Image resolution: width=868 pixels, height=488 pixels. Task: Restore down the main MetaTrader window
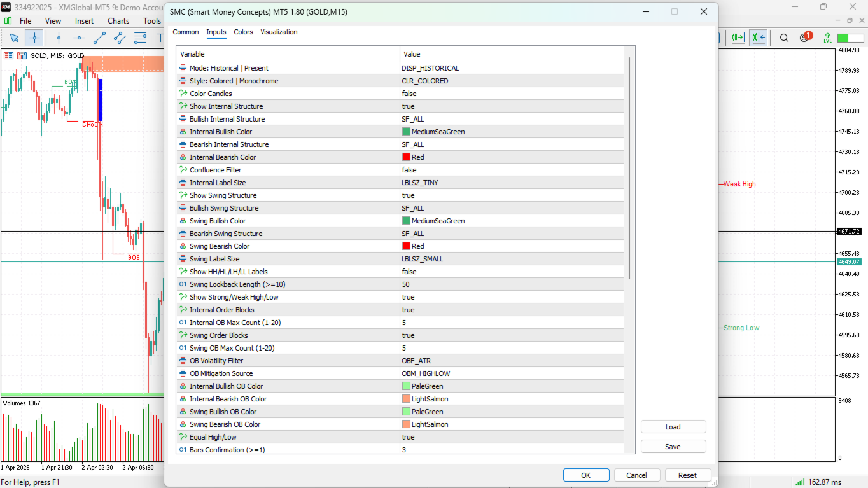[x=823, y=6]
